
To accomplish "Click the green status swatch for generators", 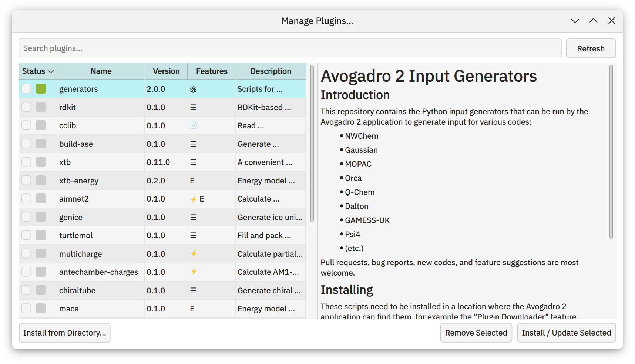I will pos(41,89).
